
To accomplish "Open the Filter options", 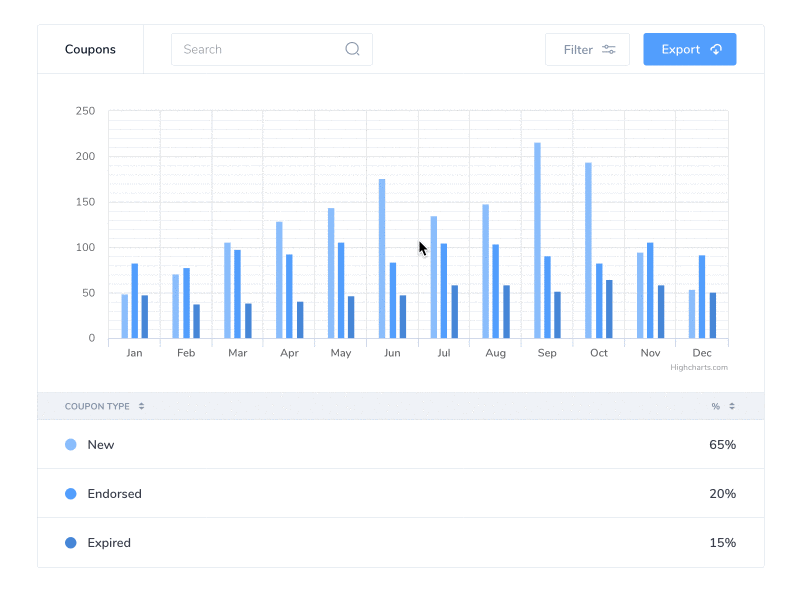I will tap(587, 49).
